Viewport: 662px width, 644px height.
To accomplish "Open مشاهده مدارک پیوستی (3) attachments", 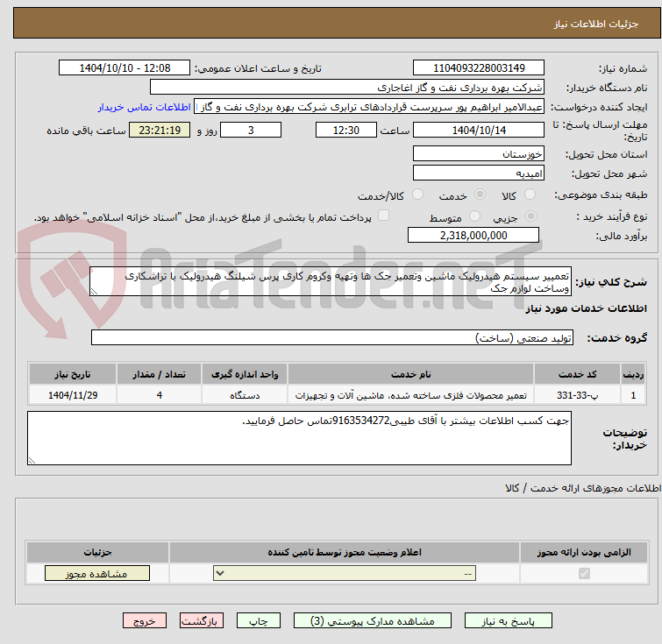I will click(373, 621).
